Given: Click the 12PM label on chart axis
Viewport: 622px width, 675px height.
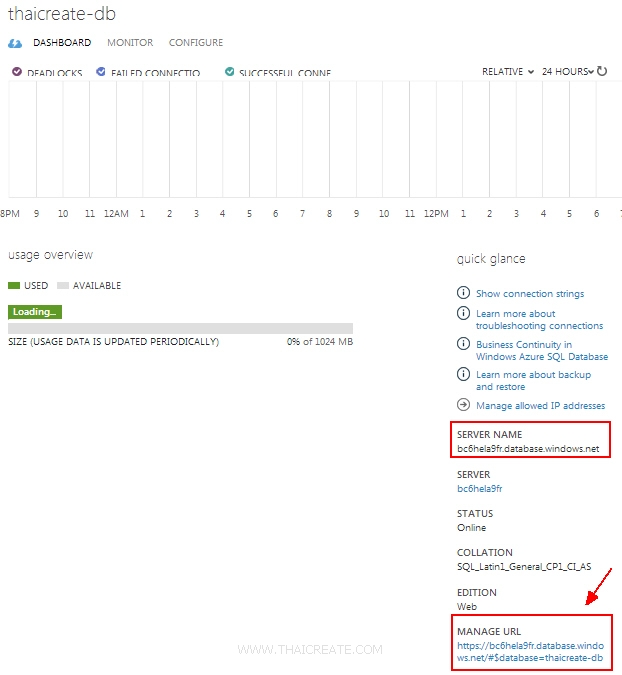Looking at the screenshot, I should [x=436, y=214].
